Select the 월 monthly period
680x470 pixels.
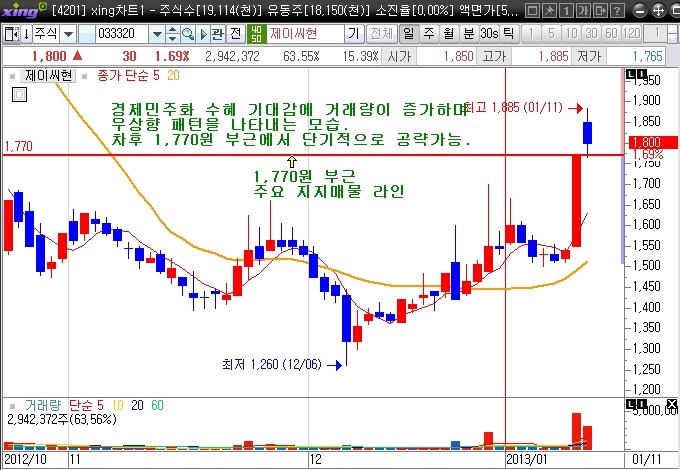[x=449, y=34]
